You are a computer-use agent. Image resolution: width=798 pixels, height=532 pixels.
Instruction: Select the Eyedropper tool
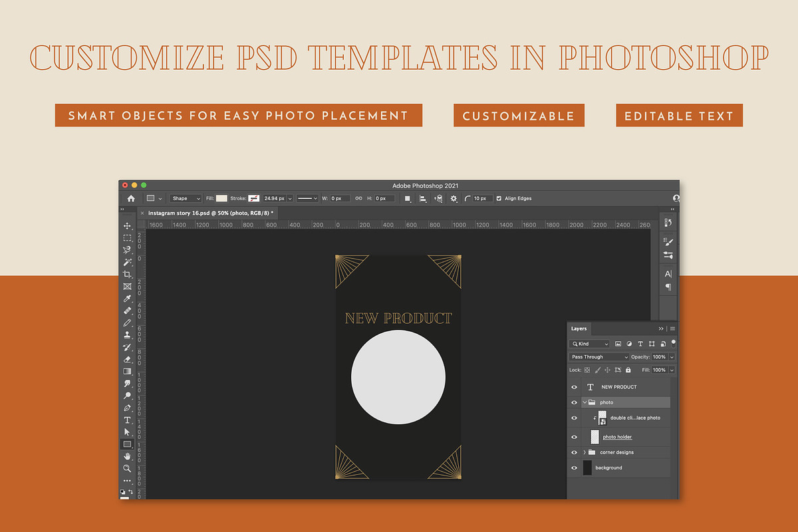127,299
